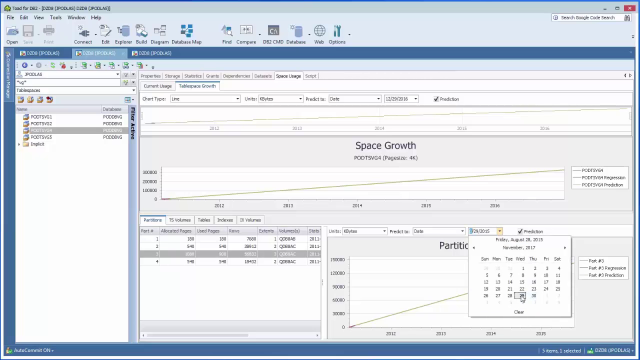
Task: Click the object filter input field
Action: 68,82
